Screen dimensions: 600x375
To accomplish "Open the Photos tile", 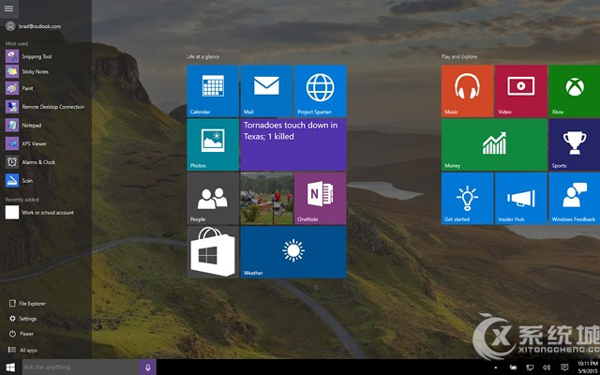I will pyautogui.click(x=213, y=145).
